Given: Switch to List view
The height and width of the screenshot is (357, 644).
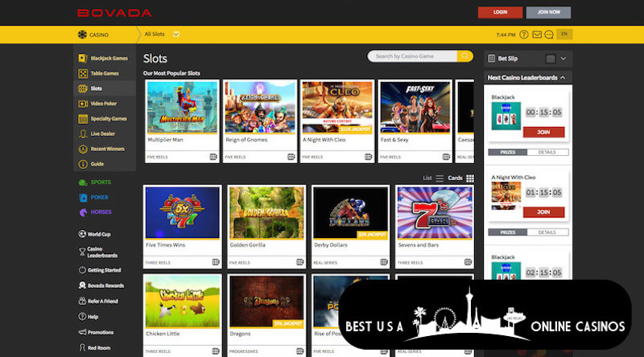Looking at the screenshot, I should tap(433, 178).
